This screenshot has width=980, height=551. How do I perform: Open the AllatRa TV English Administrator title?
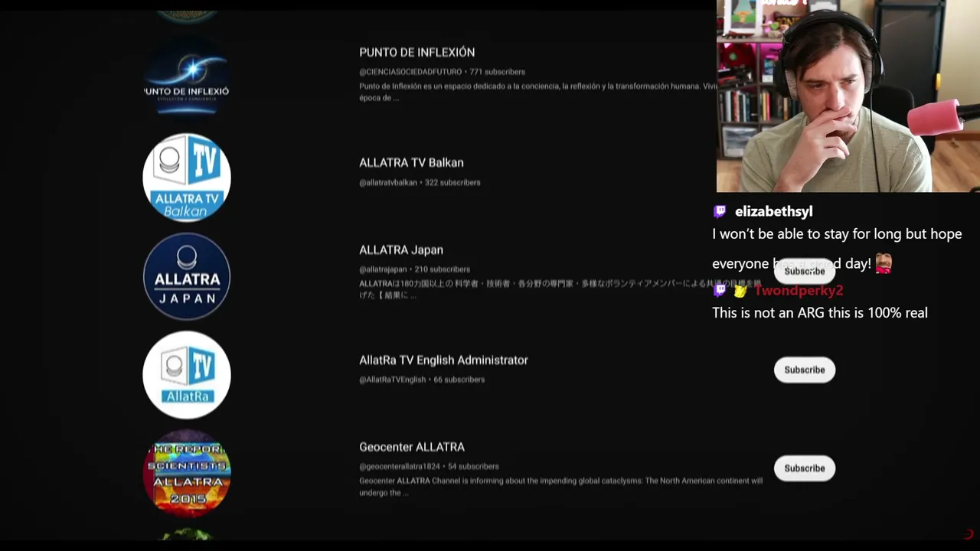point(443,360)
